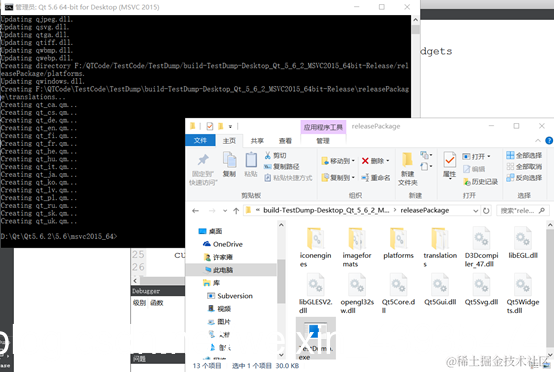Screen dimensions: 554x372
Task: Click the Refresh button beside address bar
Action: pyautogui.click(x=486, y=211)
